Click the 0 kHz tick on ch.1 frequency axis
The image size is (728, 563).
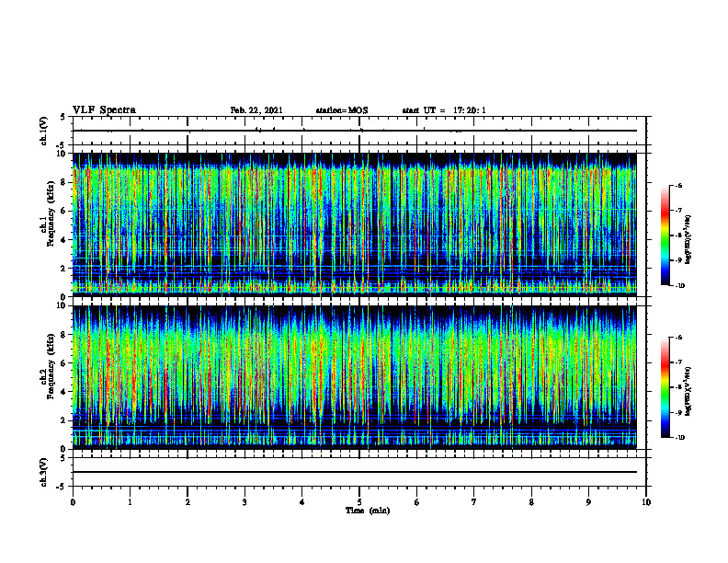pyautogui.click(x=65, y=297)
